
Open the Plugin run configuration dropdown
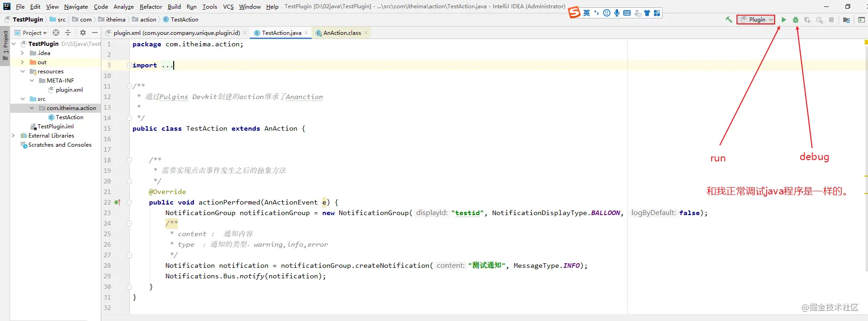(756, 20)
